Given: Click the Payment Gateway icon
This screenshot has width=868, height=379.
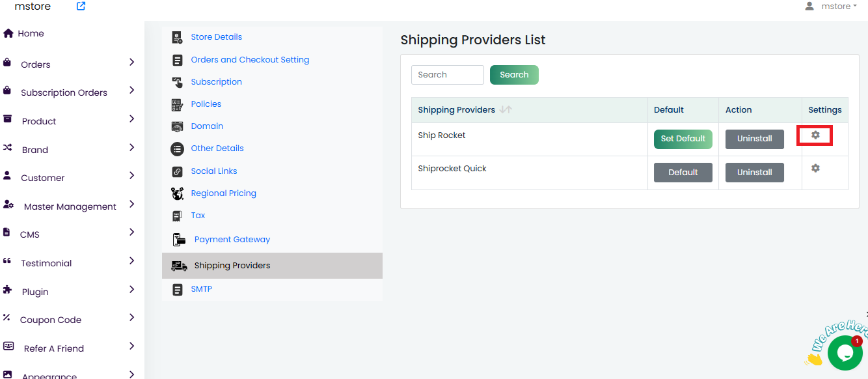Looking at the screenshot, I should point(179,240).
